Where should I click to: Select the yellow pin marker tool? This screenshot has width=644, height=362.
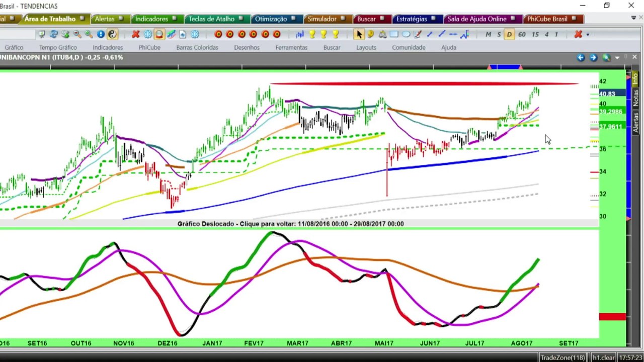point(371,34)
